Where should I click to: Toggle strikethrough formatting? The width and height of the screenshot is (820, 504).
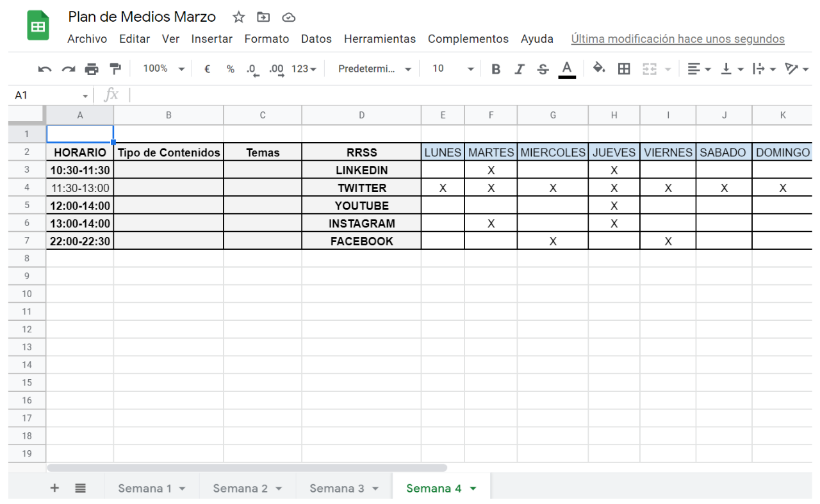543,69
